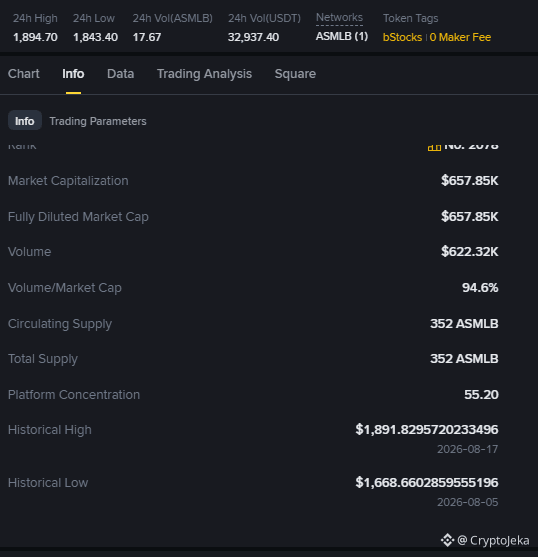Click the Total Supply label

coord(43,359)
